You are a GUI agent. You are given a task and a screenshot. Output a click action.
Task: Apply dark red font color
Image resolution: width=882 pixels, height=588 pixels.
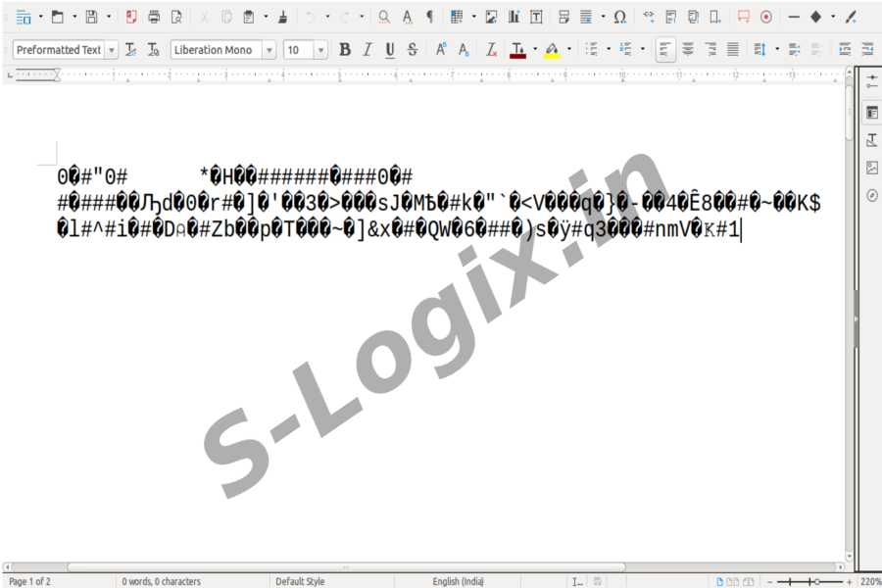pyautogui.click(x=518, y=50)
